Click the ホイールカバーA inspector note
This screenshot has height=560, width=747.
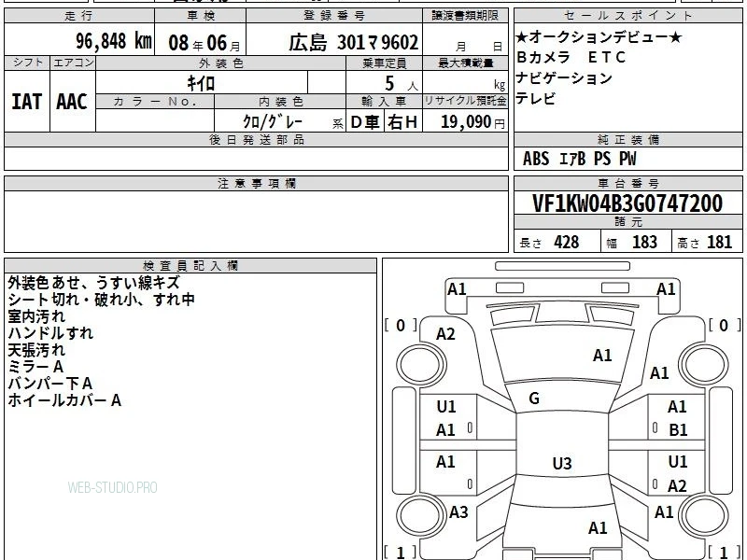[64, 400]
